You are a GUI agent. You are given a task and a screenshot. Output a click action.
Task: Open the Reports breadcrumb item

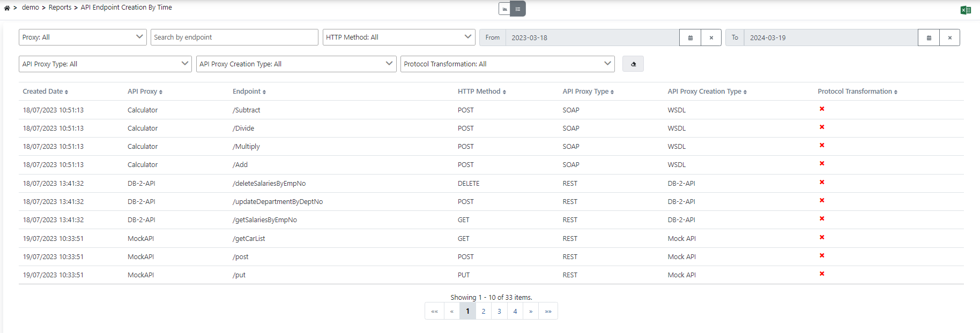[x=60, y=7]
